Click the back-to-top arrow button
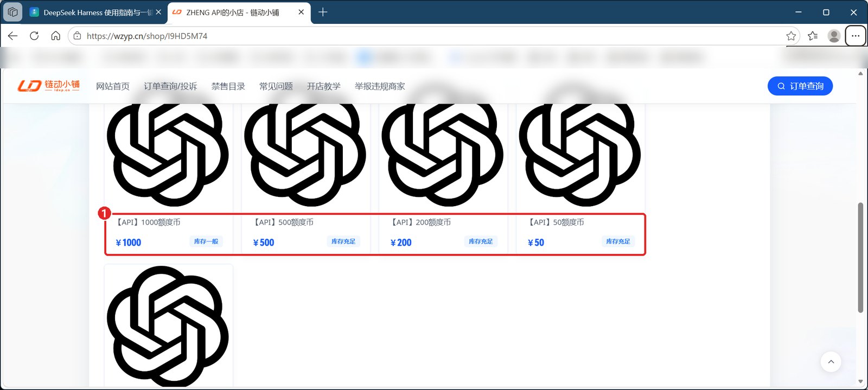Image resolution: width=868 pixels, height=390 pixels. [831, 362]
